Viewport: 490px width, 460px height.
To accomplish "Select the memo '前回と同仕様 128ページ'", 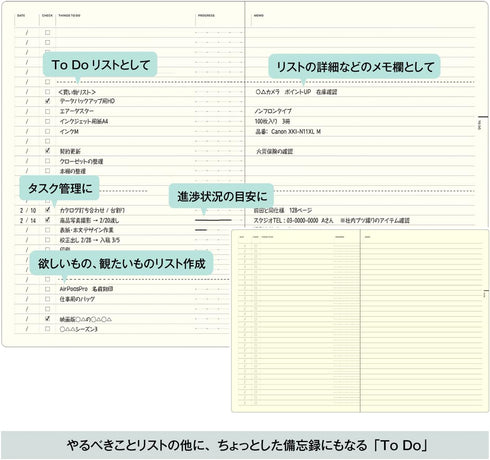I will [x=283, y=210].
